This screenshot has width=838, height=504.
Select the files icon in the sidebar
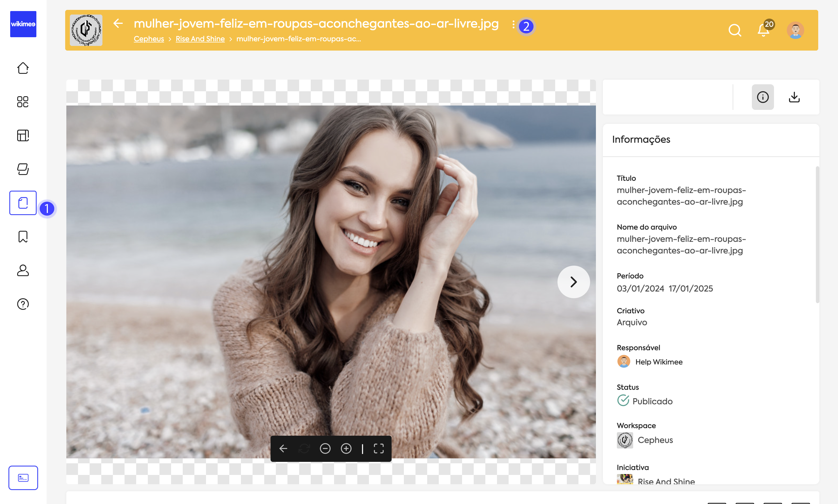[23, 203]
